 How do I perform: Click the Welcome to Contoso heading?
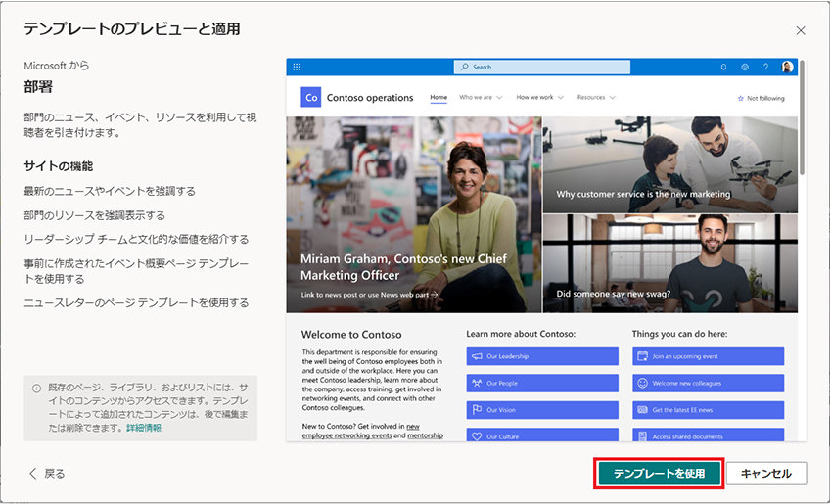[x=351, y=335]
